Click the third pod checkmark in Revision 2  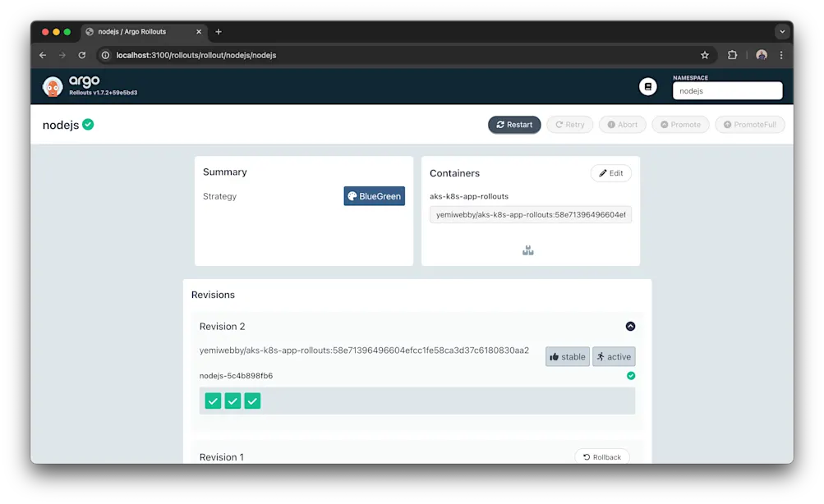(x=252, y=401)
